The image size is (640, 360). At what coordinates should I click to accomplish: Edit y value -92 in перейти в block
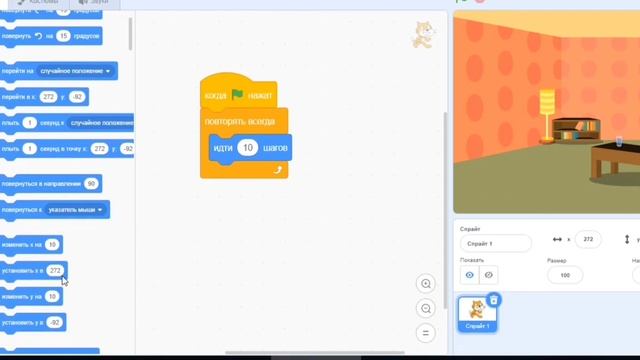click(77, 97)
